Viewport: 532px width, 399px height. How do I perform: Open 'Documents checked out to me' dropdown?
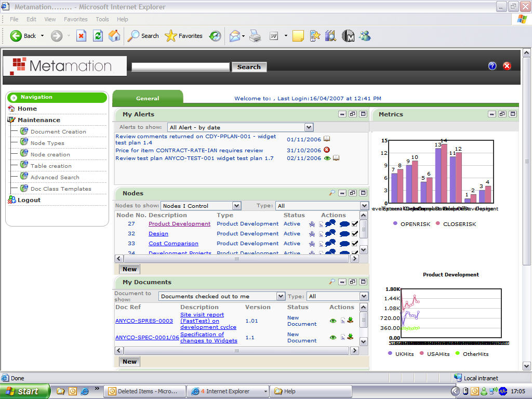pyautogui.click(x=281, y=296)
